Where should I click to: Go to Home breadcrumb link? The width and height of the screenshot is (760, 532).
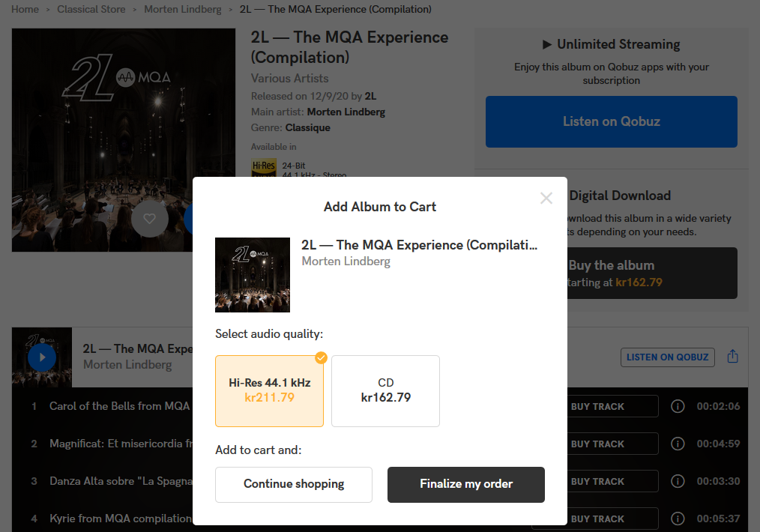pyautogui.click(x=25, y=10)
